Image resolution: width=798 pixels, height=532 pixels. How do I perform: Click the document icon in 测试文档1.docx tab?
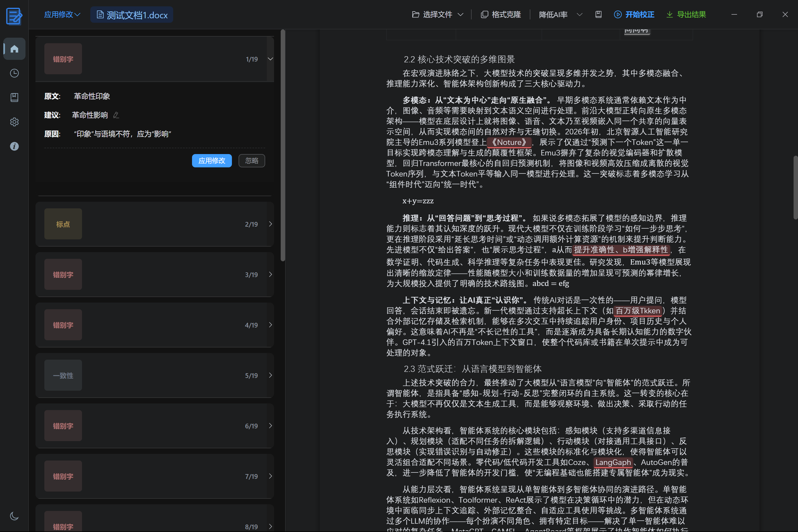100,15
